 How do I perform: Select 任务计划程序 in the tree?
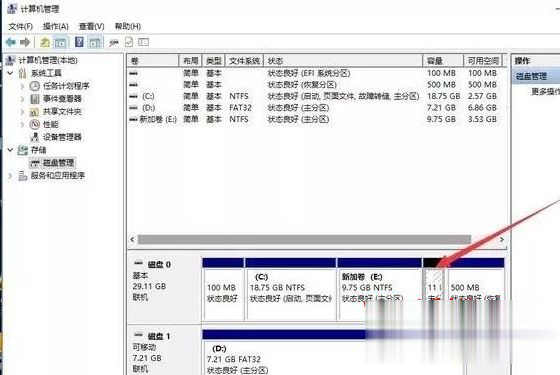tap(66, 86)
